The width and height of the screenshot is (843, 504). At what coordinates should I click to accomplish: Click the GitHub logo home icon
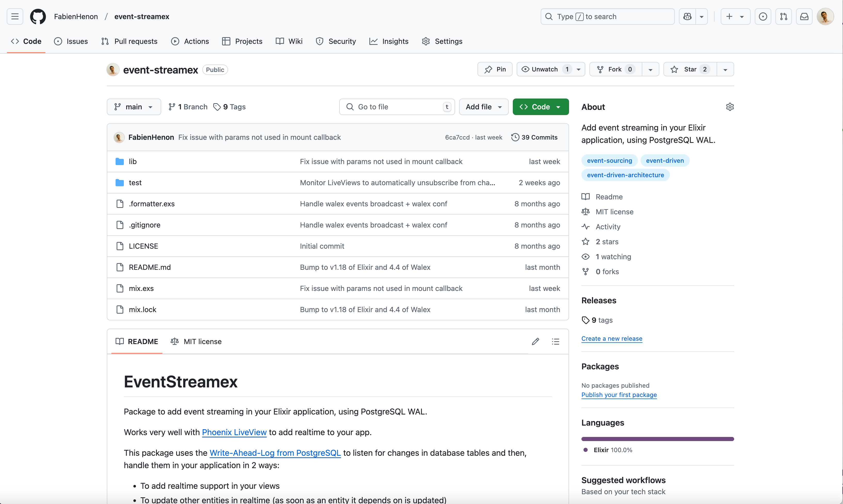click(38, 16)
